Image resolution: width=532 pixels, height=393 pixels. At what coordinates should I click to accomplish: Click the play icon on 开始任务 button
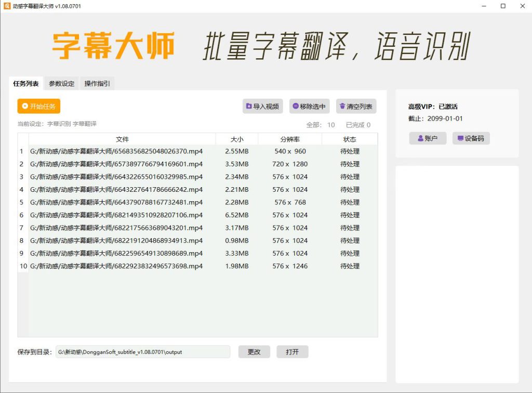point(25,107)
